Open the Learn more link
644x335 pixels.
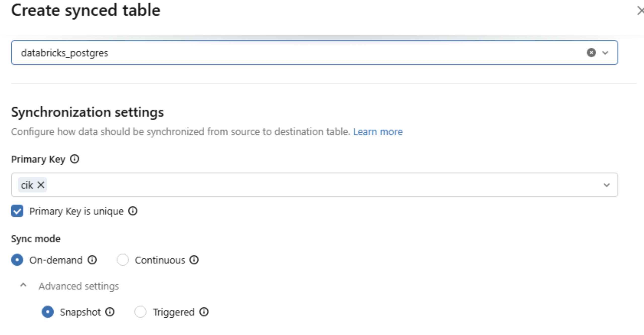click(378, 132)
